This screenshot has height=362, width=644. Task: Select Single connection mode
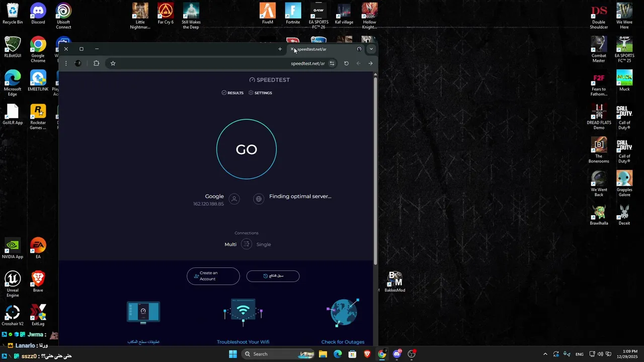click(264, 244)
